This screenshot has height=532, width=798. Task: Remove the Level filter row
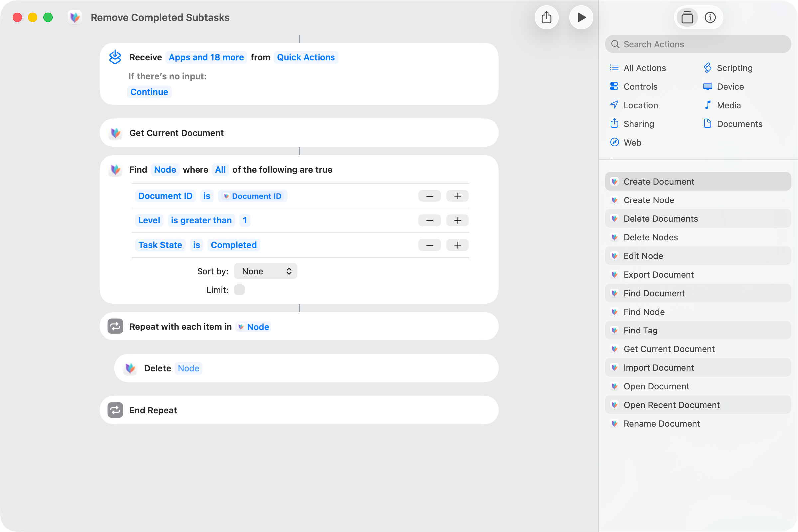[429, 220]
